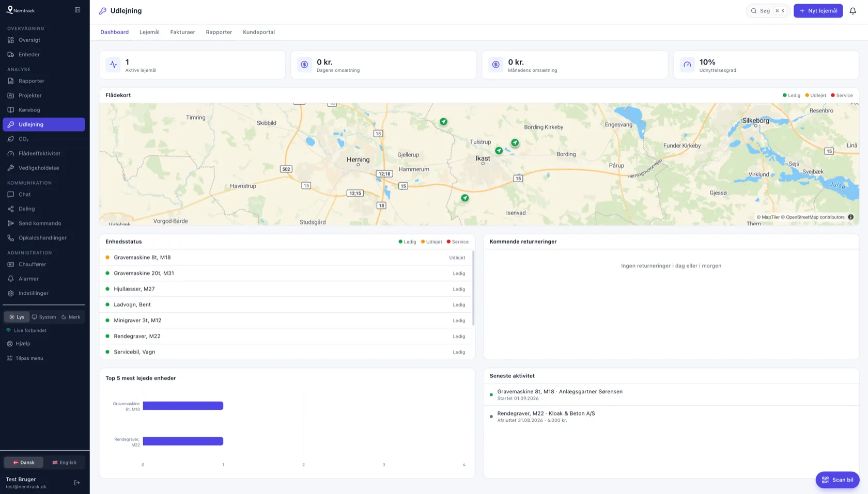
Task: Click the Nemtrack logo
Action: click(21, 10)
